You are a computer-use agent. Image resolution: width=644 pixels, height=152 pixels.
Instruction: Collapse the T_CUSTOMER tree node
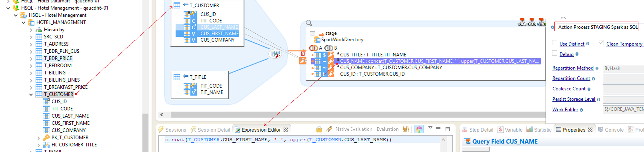(x=31, y=95)
